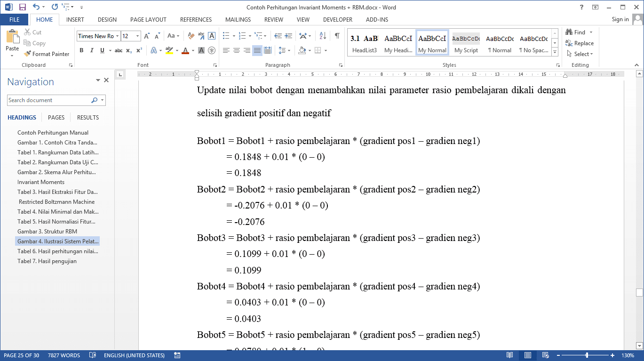This screenshot has width=644, height=361.
Task: Open the PAGE LAYOUT ribbon tab
Action: click(148, 20)
